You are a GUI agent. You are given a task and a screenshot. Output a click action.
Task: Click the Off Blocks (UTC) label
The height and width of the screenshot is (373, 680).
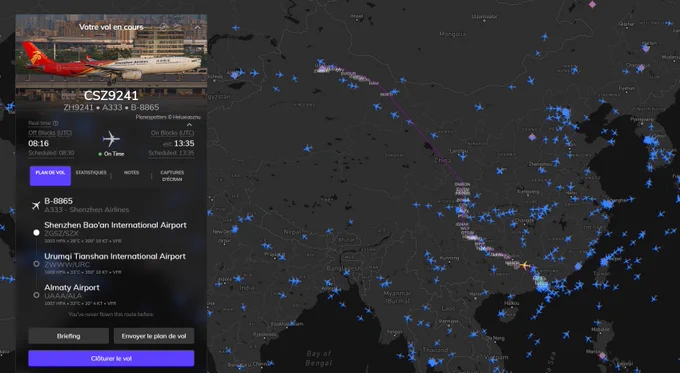(50, 133)
